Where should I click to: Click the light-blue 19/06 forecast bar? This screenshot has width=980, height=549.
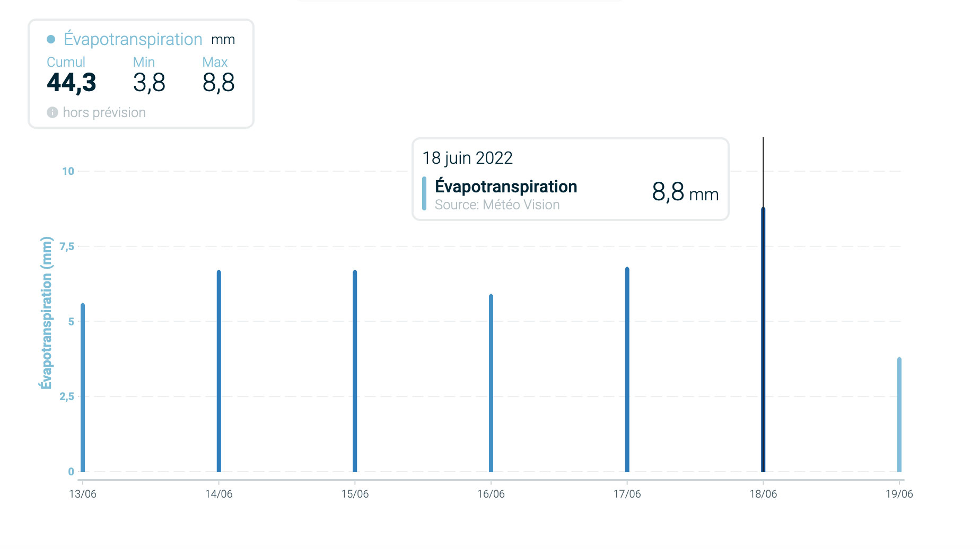pyautogui.click(x=899, y=414)
